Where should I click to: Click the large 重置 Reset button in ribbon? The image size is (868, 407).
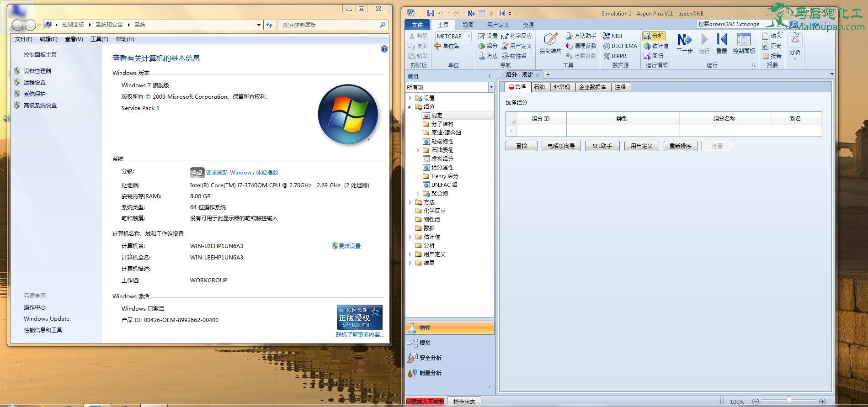point(721,44)
